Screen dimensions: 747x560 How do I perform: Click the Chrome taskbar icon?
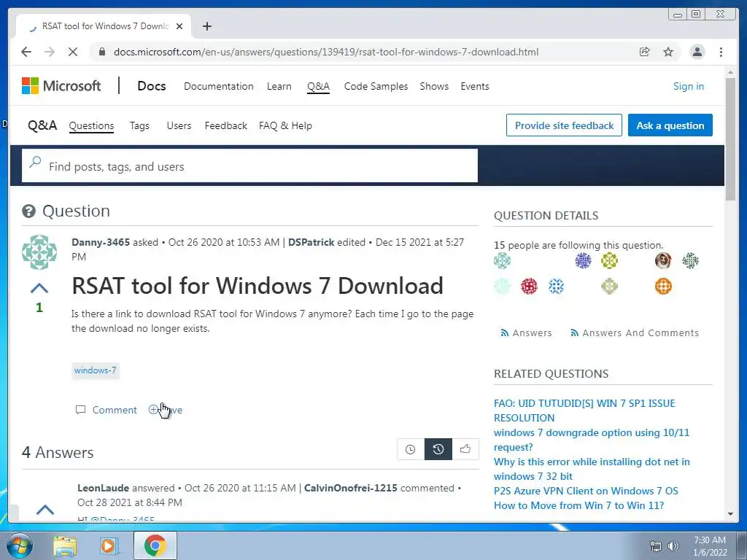pos(155,545)
